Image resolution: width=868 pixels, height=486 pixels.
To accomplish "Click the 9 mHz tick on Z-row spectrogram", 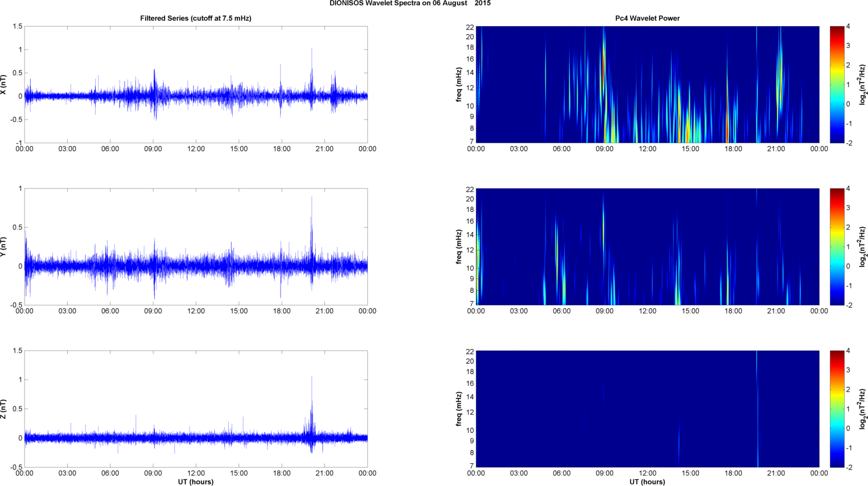I will tap(472, 441).
